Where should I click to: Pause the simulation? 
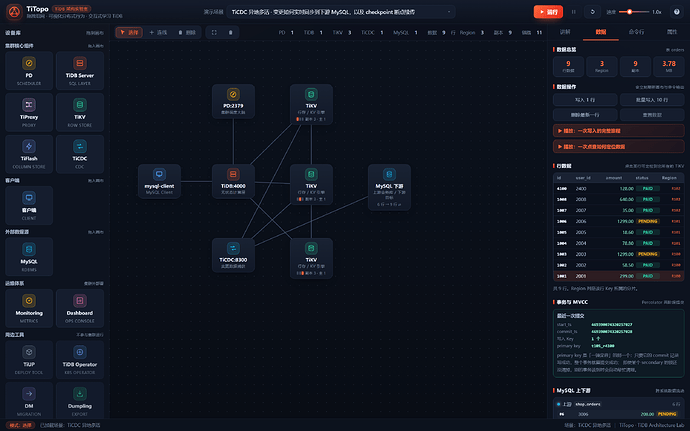573,12
